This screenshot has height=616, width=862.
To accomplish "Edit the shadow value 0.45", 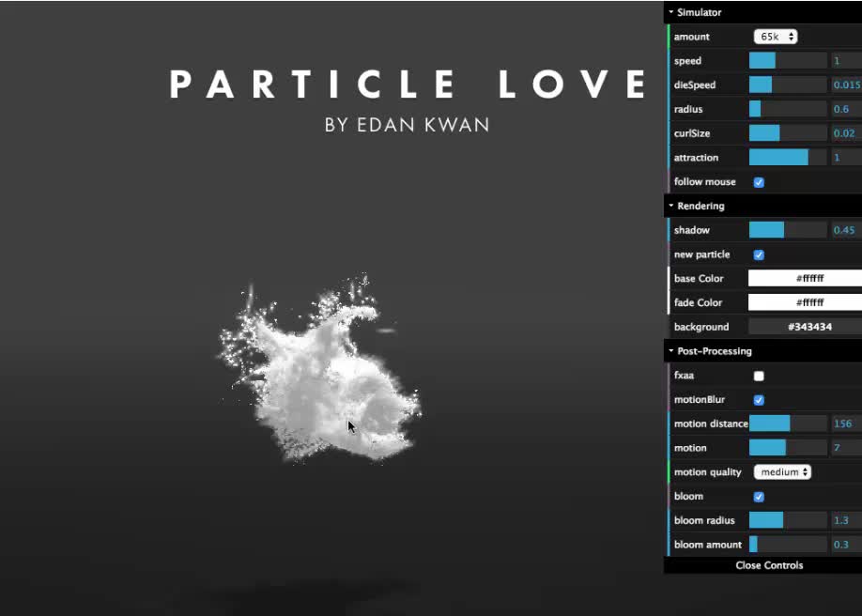I will pyautogui.click(x=846, y=230).
